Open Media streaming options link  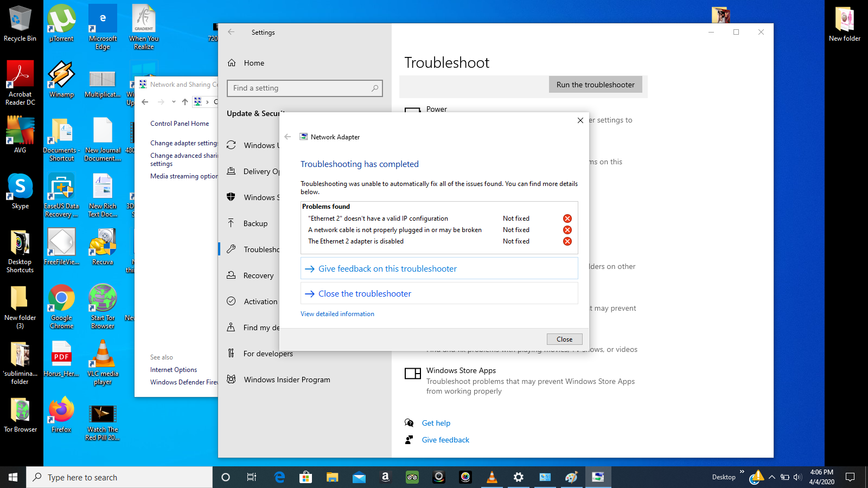tap(184, 176)
